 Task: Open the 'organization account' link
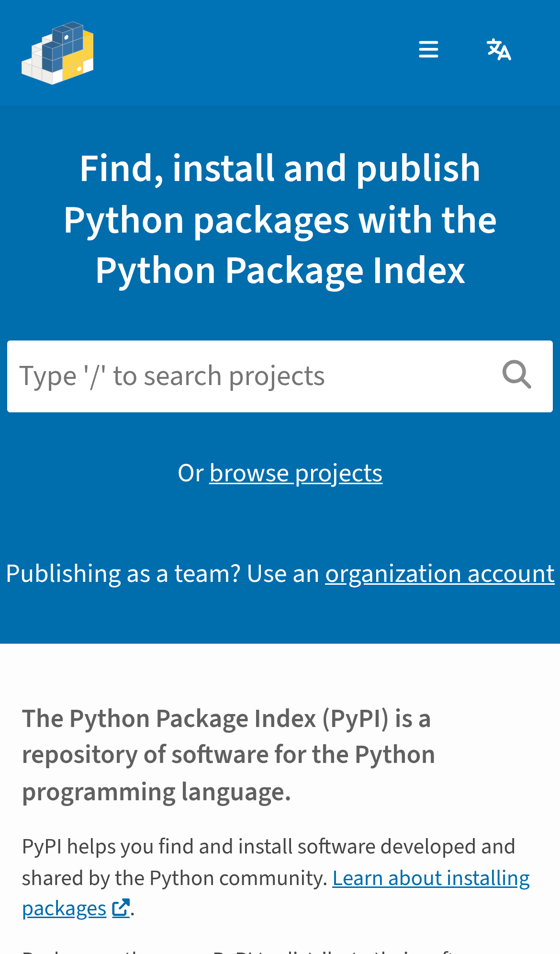point(440,574)
